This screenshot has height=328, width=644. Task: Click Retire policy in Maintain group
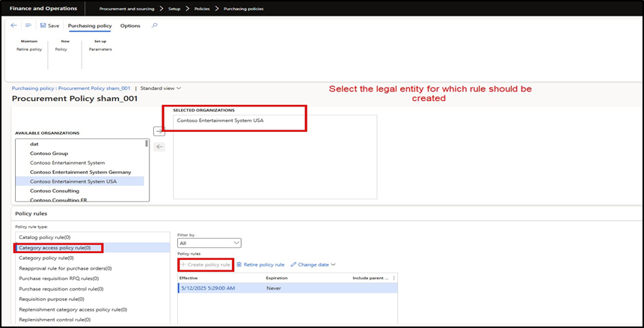click(29, 49)
